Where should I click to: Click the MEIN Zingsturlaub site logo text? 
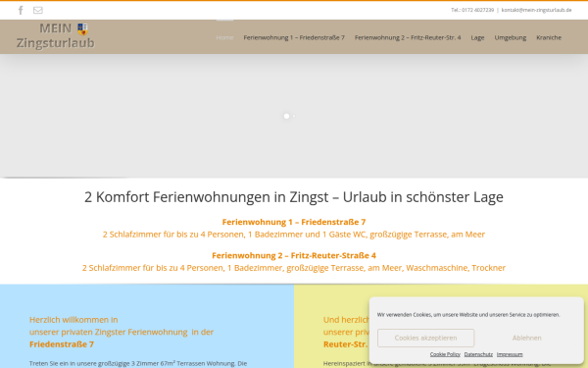point(56,35)
